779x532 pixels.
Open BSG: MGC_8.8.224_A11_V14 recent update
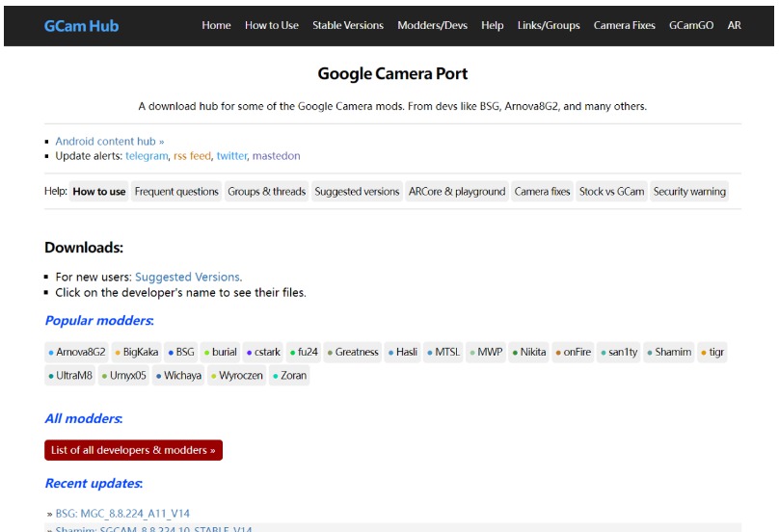pos(122,514)
